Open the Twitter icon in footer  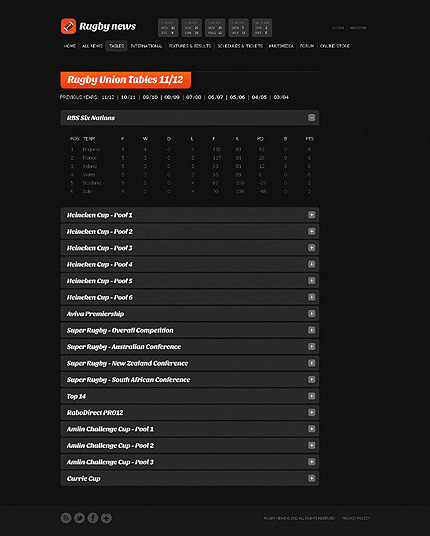coord(79,518)
